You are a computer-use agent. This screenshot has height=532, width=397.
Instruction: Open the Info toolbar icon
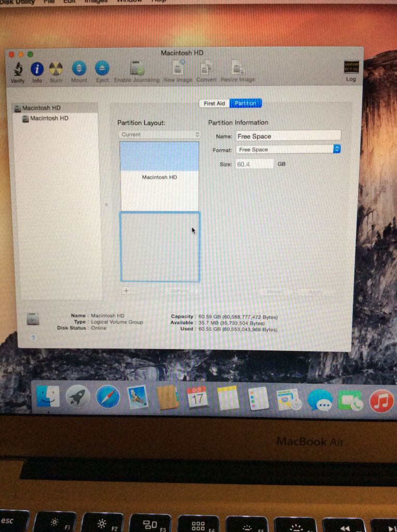(x=37, y=69)
